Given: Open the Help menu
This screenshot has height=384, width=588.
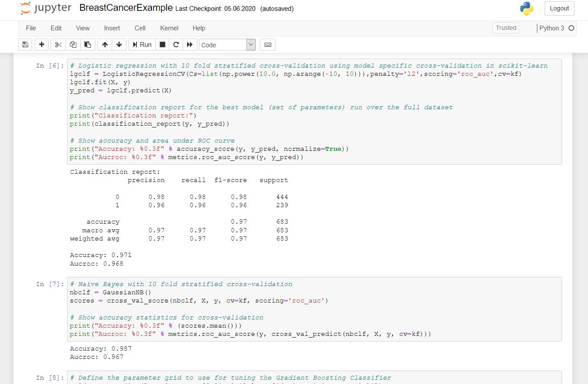Looking at the screenshot, I should pyautogui.click(x=199, y=28).
